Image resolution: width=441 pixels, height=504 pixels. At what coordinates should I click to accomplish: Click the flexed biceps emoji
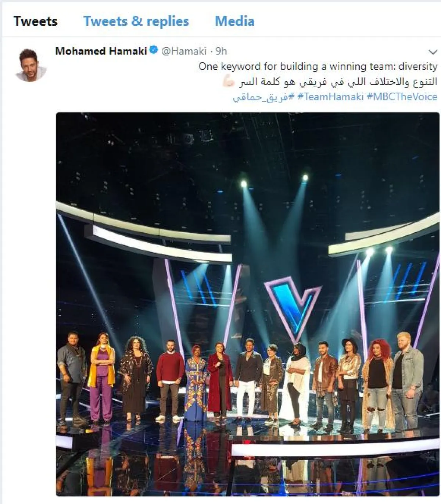228,81
